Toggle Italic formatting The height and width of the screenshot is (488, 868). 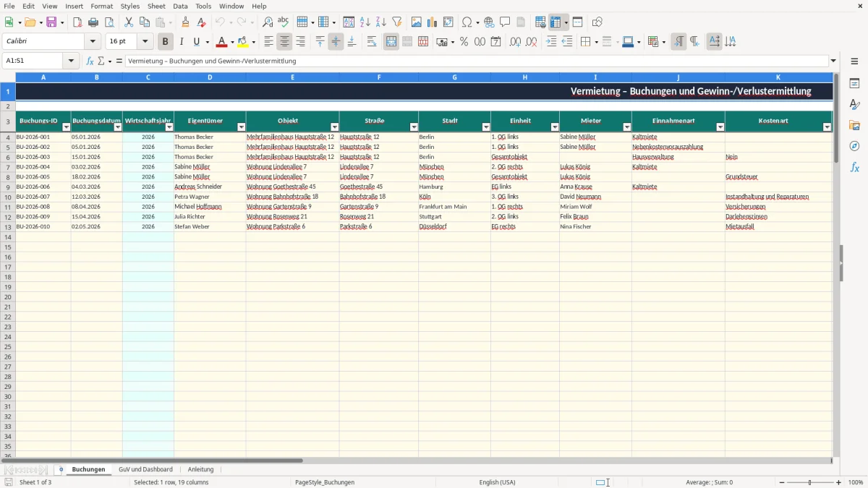(x=182, y=42)
